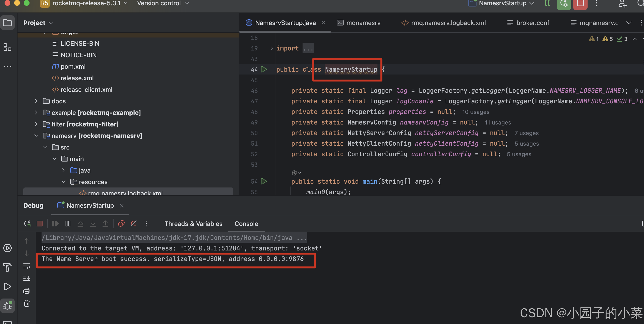Open the rocketmq-release-5.3.1 project dropdown
This screenshot has width=644, height=324.
pos(86,3)
